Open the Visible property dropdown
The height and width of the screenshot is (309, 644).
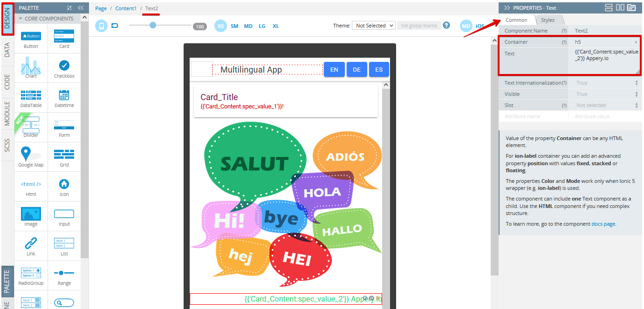point(606,94)
